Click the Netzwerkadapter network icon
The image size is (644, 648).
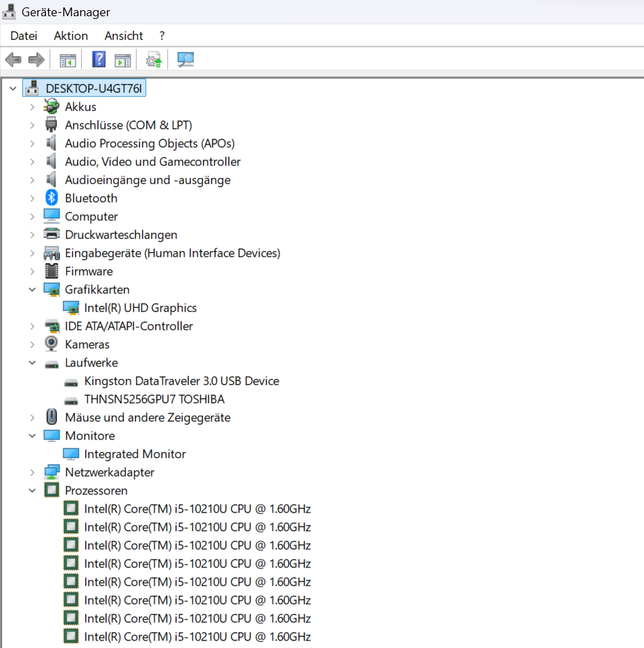[x=51, y=472]
